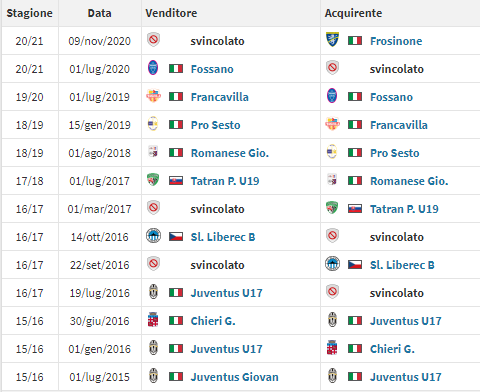Open Pro Sesto link in the Acquirente column

[395, 153]
